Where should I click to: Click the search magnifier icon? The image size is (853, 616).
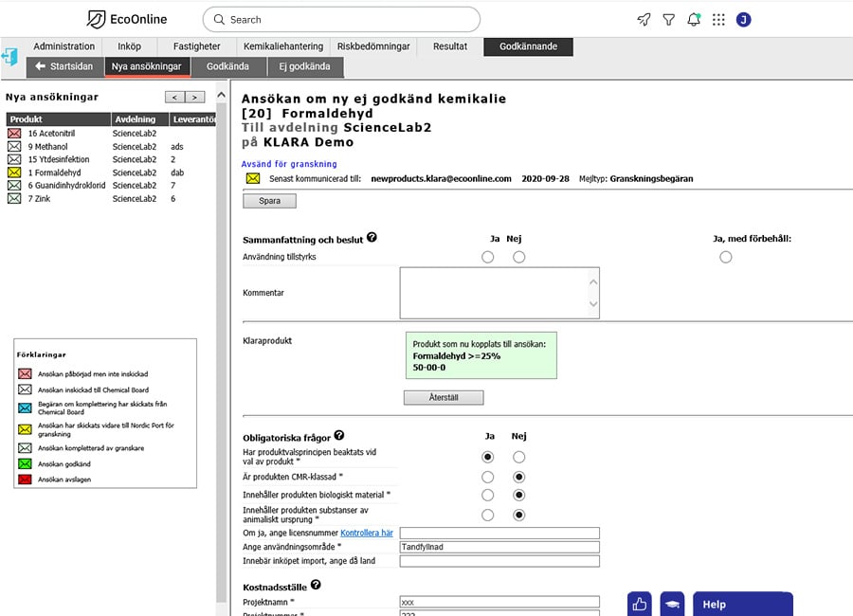(x=219, y=20)
